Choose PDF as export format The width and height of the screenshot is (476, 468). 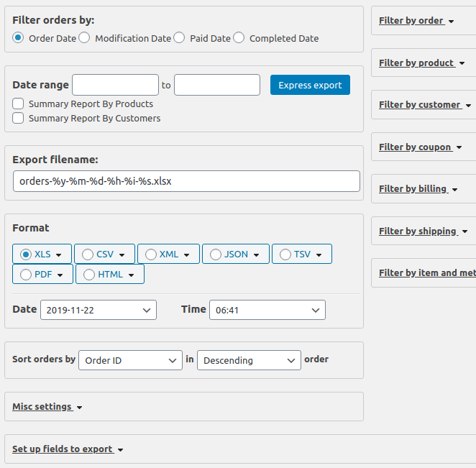27,275
